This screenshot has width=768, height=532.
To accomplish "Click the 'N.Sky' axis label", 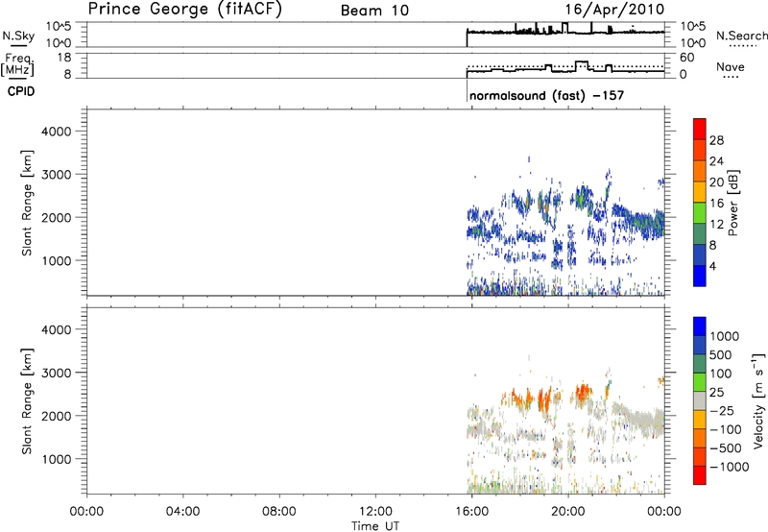I will tap(18, 36).
